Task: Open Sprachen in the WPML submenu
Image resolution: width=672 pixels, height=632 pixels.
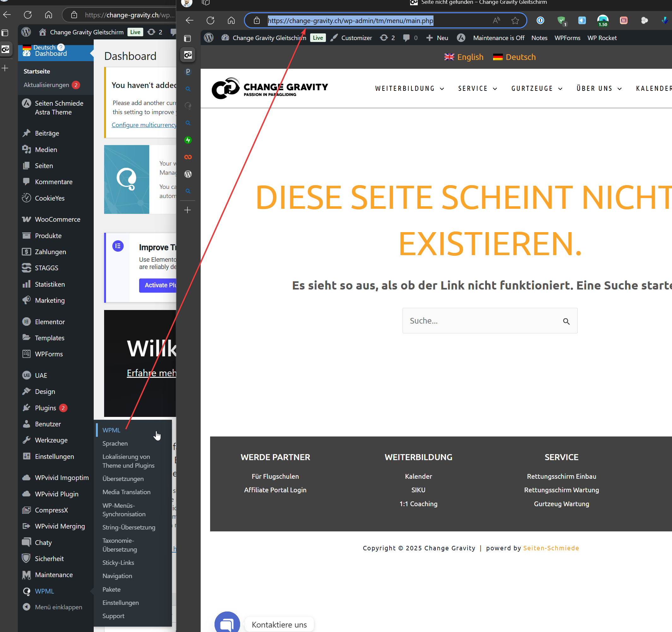Action: 115,443
